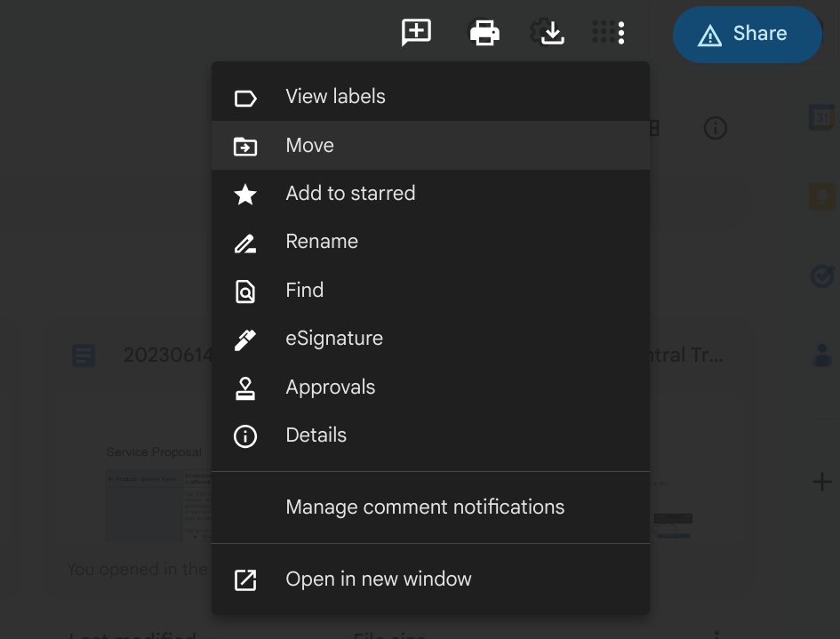The image size is (840, 639).
Task: Open Details from the menu
Action: pyautogui.click(x=316, y=435)
